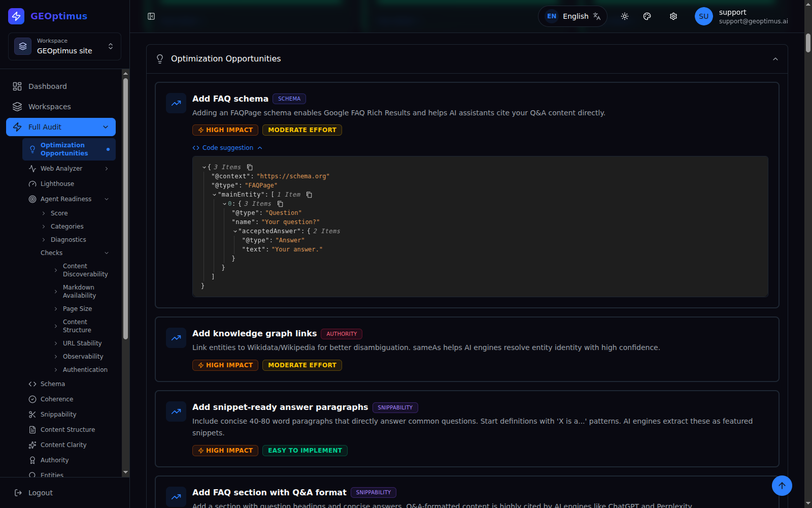Click the Workspaces layers icon
Image resolution: width=812 pixels, height=508 pixels.
point(17,107)
